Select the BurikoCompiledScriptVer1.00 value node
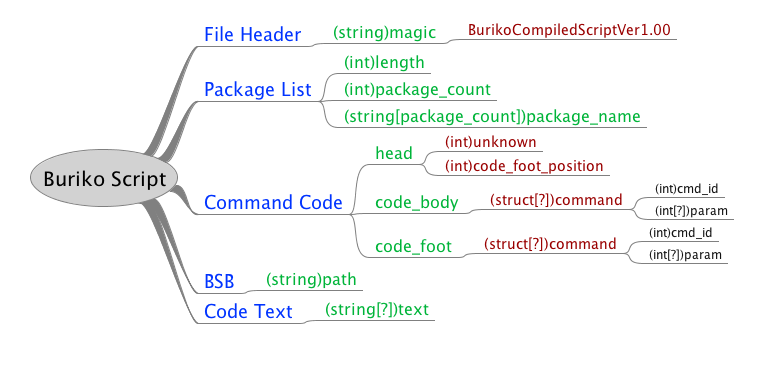This screenshot has width=779, height=367. click(569, 30)
